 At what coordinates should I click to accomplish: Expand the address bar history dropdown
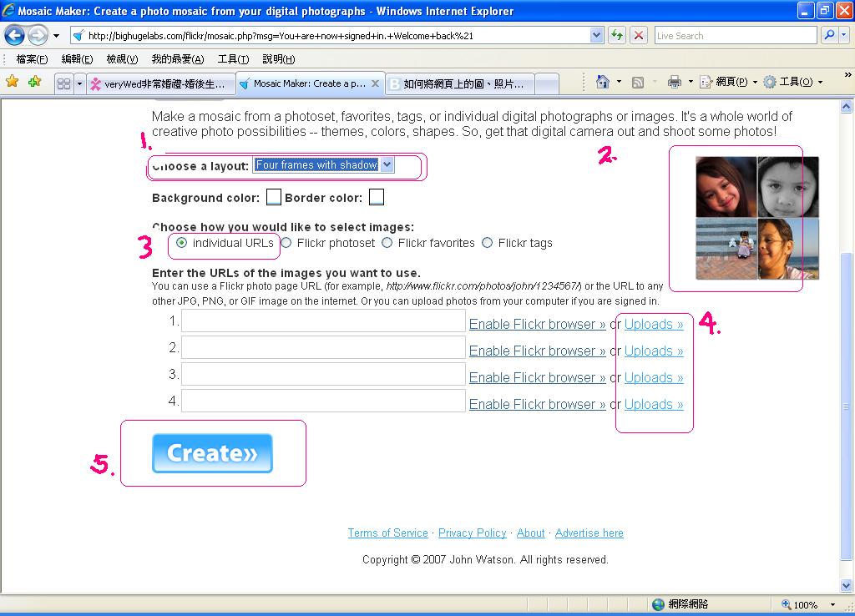[596, 35]
